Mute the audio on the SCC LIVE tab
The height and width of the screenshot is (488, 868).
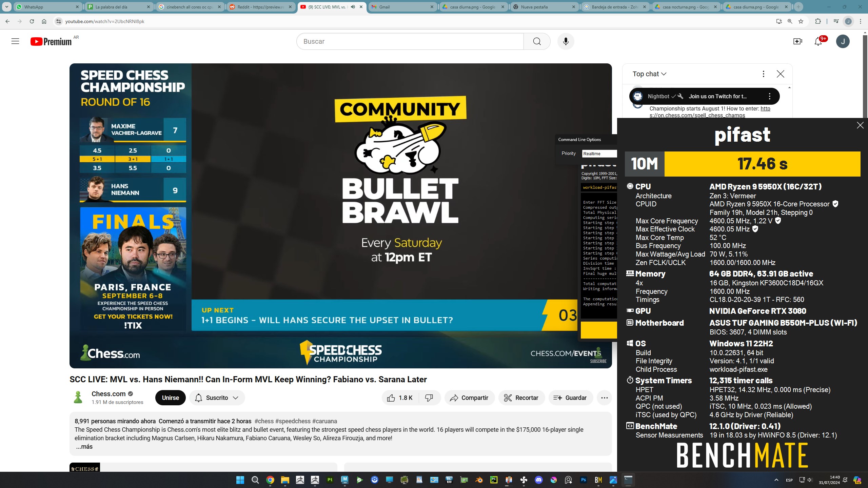[x=353, y=7]
